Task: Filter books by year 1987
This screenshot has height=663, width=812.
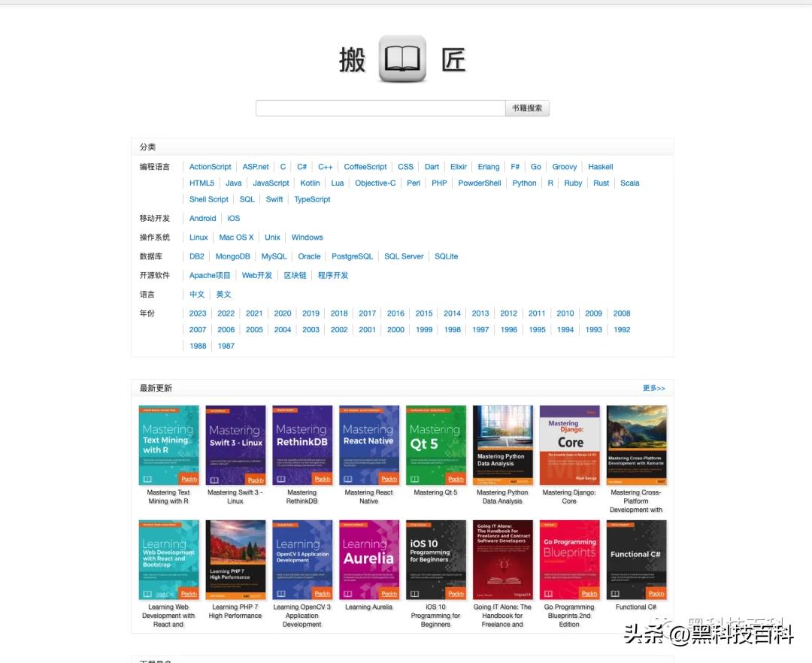Action: pyautogui.click(x=226, y=346)
